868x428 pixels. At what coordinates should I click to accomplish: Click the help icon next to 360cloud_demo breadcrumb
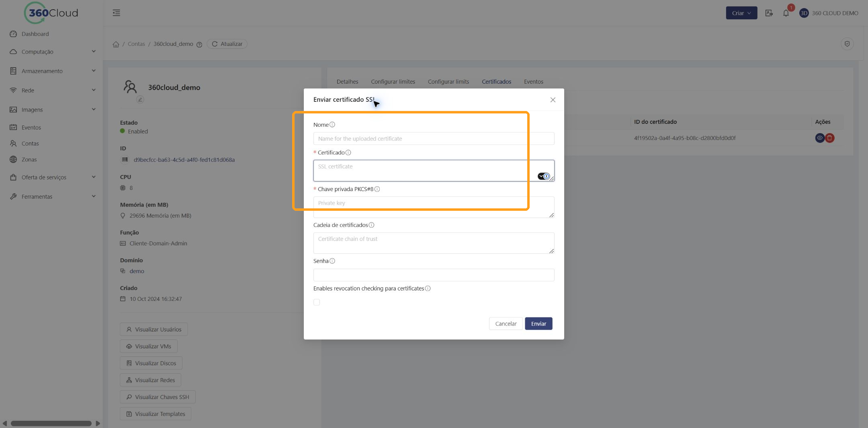tap(199, 44)
